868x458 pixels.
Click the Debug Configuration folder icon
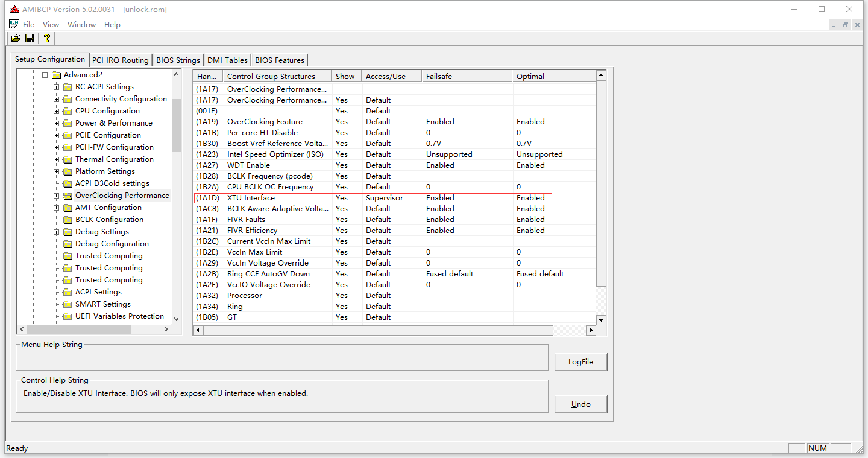[68, 244]
